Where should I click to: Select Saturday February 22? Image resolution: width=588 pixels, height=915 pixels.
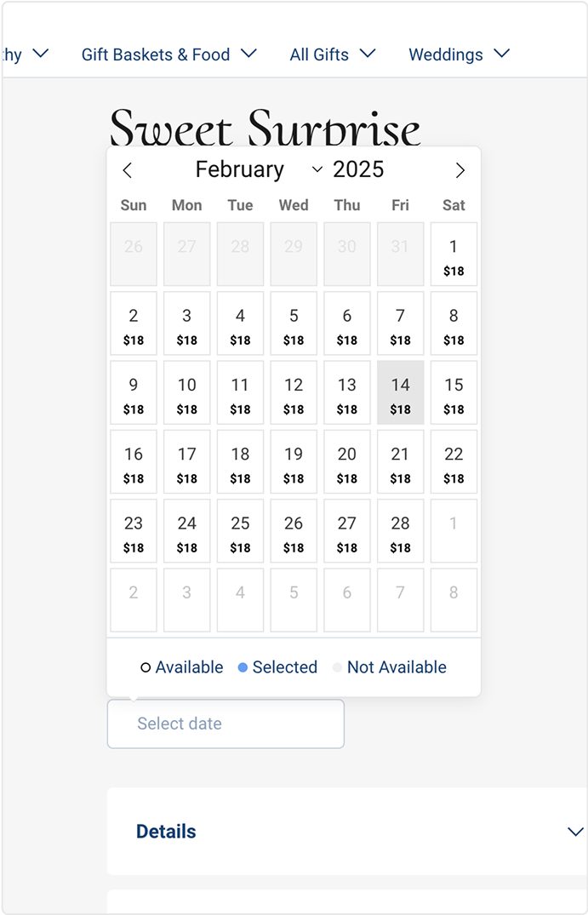pos(454,461)
